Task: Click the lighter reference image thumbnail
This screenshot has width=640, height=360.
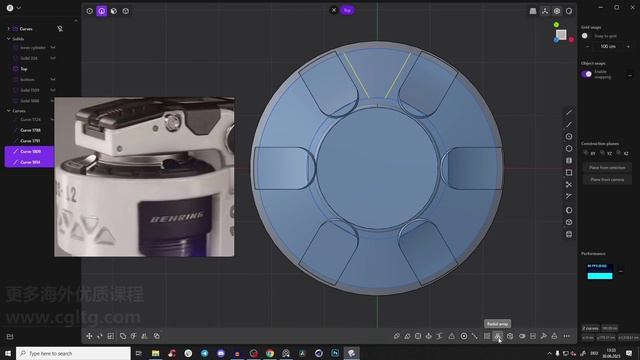Action: point(144,177)
